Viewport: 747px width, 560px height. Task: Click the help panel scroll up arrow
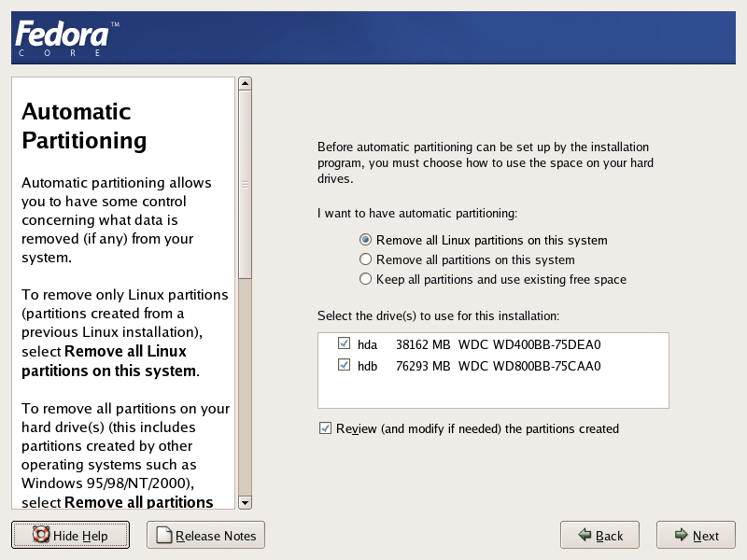pyautogui.click(x=245, y=84)
